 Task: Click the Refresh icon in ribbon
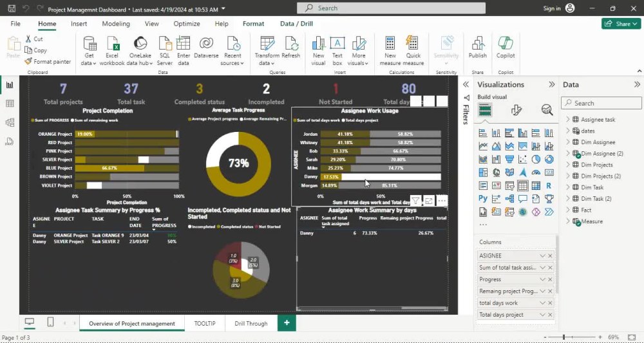pyautogui.click(x=291, y=44)
